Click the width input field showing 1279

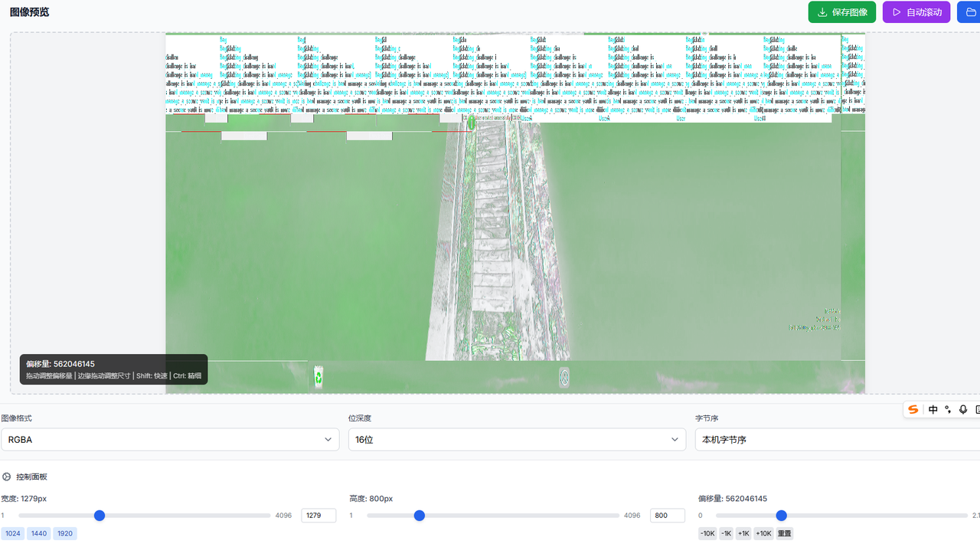click(x=318, y=516)
